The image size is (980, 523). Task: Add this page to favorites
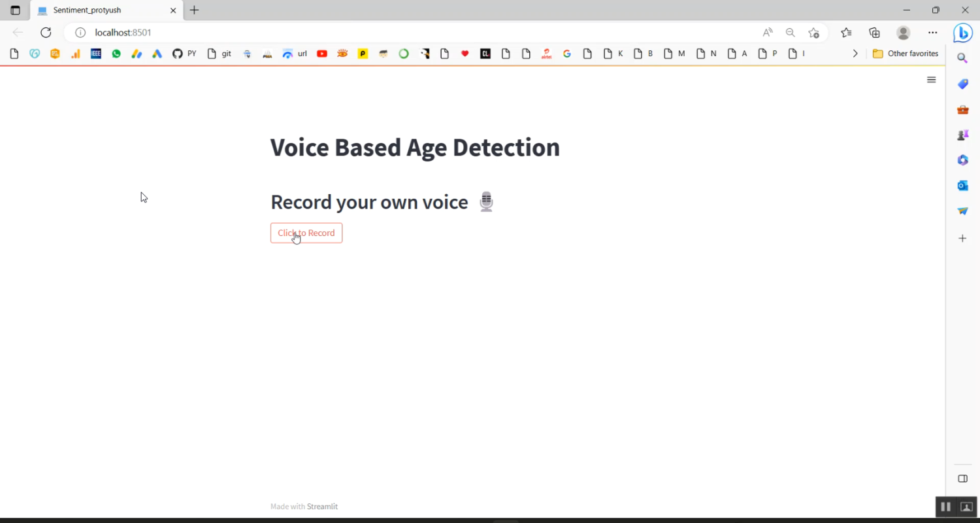tap(813, 33)
